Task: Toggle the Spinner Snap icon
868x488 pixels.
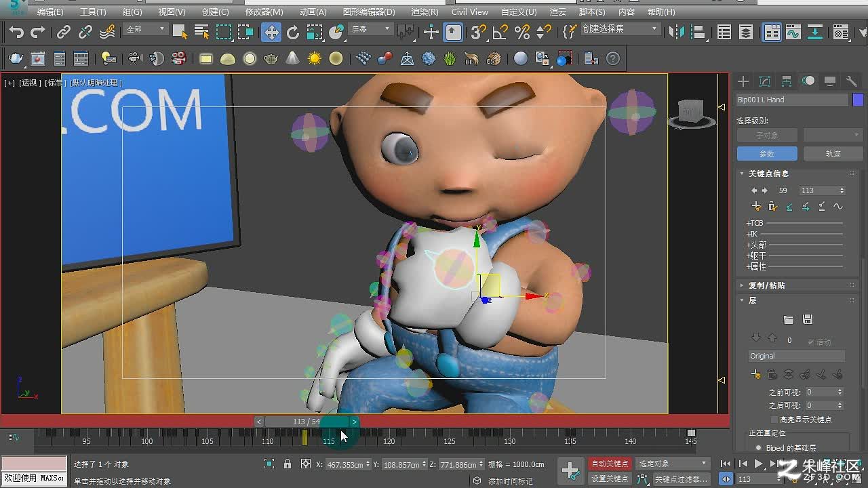Action: tap(543, 32)
